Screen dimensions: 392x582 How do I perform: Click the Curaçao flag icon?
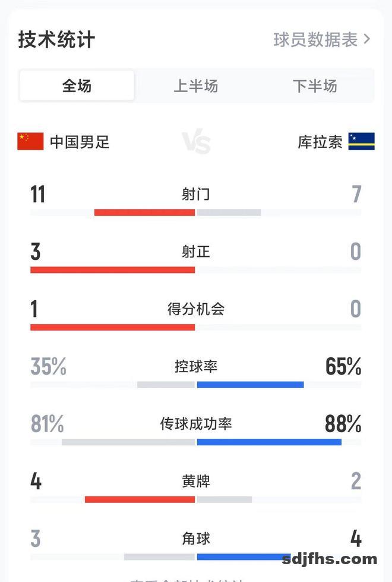[361, 141]
